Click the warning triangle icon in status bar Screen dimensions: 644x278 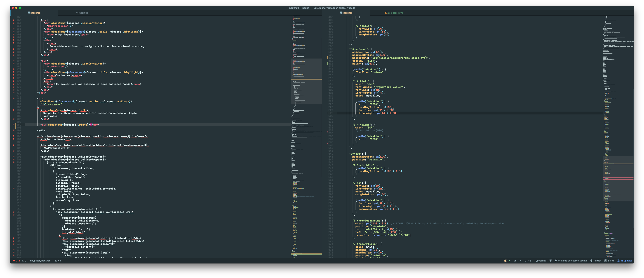point(23,261)
